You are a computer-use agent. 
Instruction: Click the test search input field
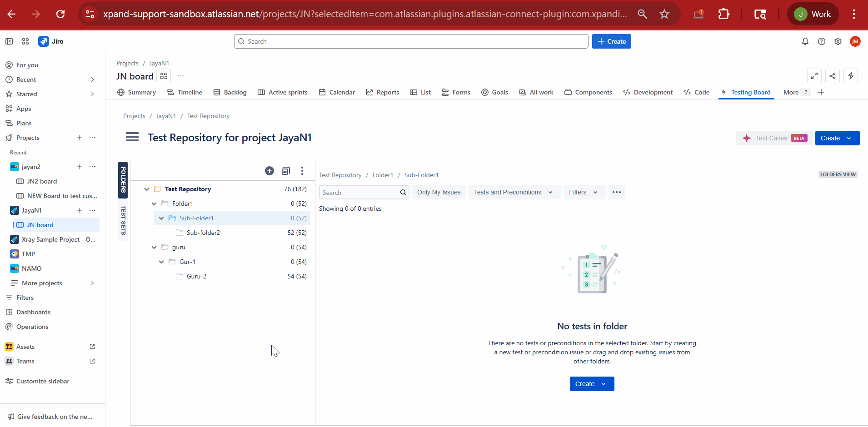359,193
